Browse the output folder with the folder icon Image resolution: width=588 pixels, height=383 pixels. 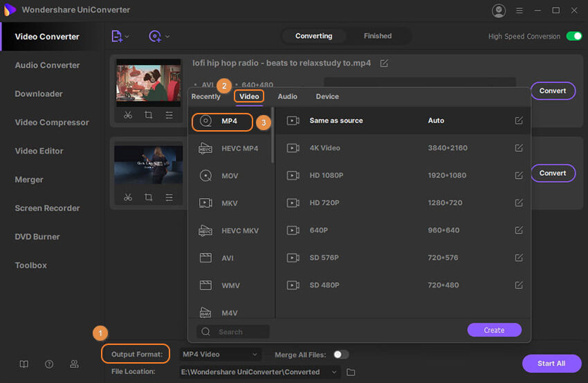click(x=351, y=372)
